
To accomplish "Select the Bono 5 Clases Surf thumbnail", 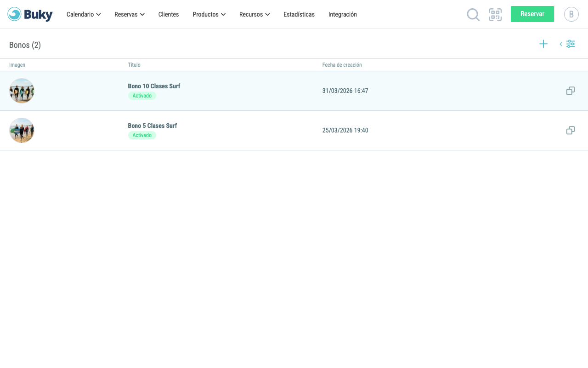I will 22,131.
